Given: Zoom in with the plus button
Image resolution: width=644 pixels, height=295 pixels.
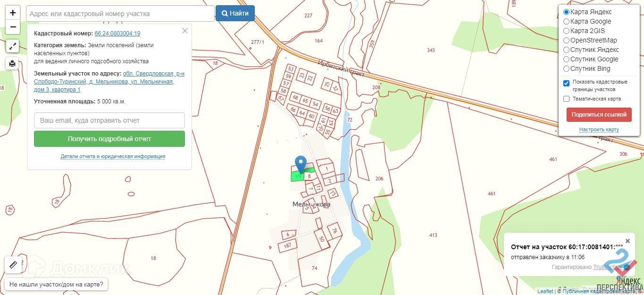Looking at the screenshot, I should click(13, 13).
